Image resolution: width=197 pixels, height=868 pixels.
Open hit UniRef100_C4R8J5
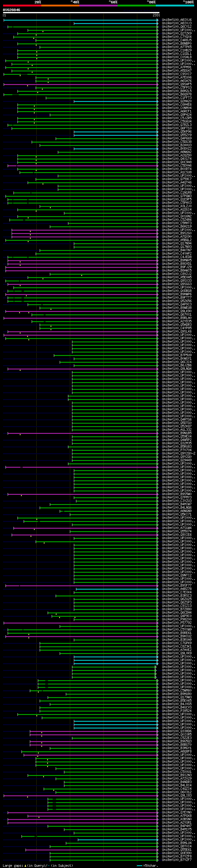176,40
